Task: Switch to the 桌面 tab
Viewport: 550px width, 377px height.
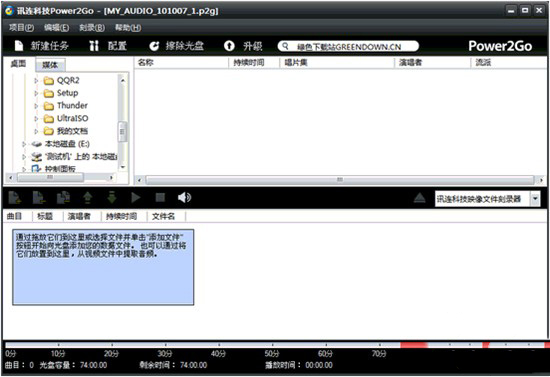Action: (18, 64)
